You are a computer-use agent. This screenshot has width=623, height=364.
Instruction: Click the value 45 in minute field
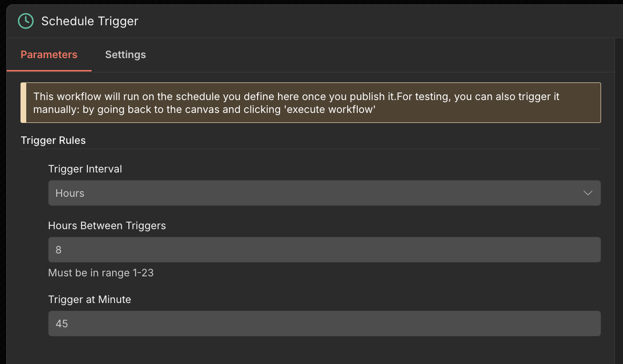tap(62, 324)
